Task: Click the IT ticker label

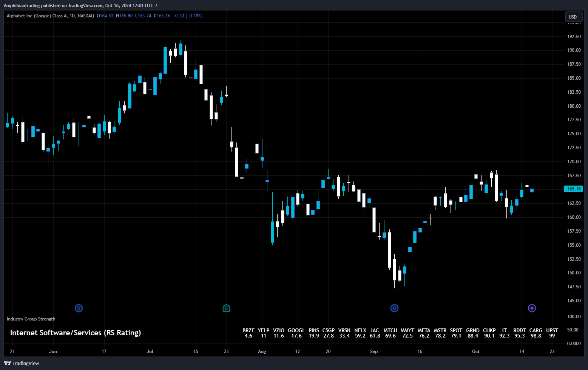Action: tap(505, 330)
